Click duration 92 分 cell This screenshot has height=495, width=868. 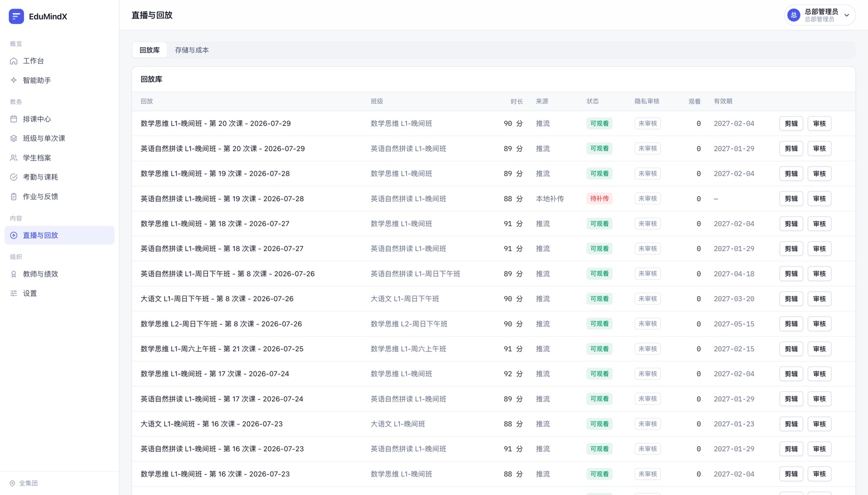coord(513,374)
